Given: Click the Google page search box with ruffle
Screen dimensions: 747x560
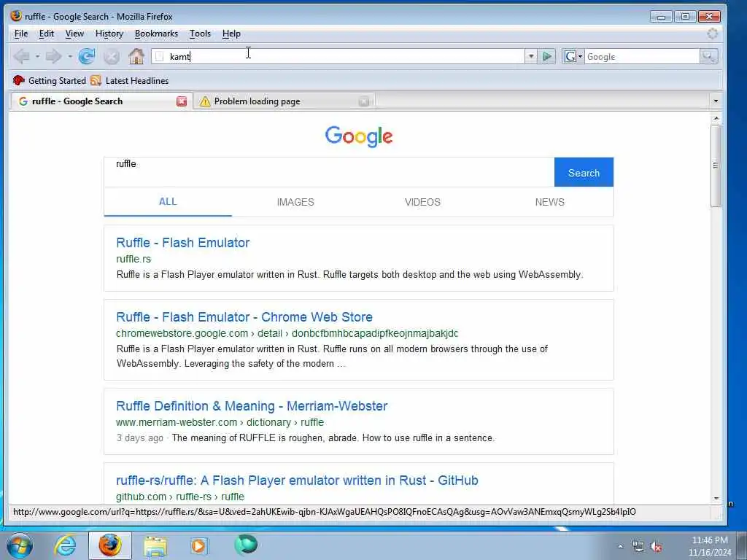Looking at the screenshot, I should click(329, 172).
